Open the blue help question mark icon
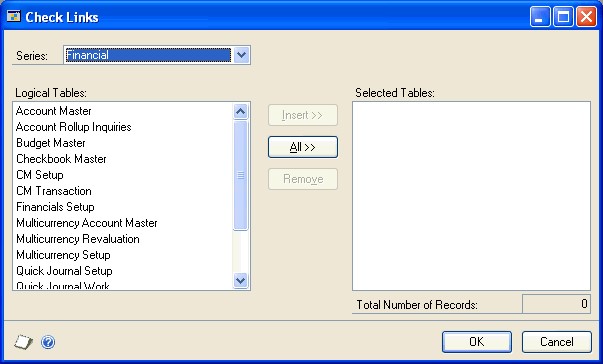The height and width of the screenshot is (364, 603). coord(48,342)
